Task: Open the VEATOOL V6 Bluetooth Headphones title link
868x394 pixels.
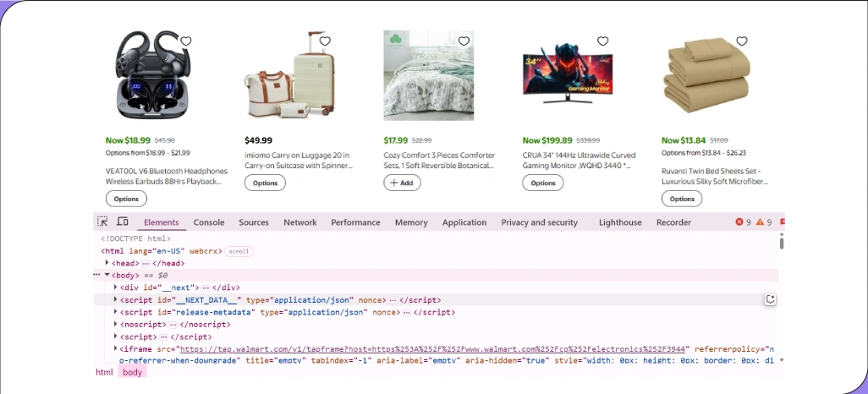Action: 167,176
